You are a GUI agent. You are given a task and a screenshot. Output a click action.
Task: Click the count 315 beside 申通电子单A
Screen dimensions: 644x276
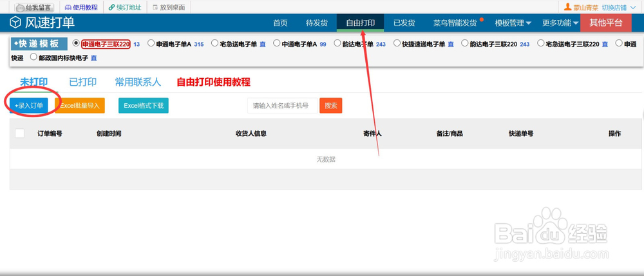click(199, 44)
